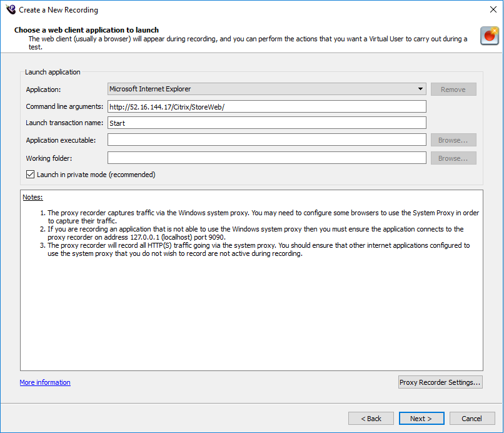
Task: Click Browse button beside Application executable
Action: [x=453, y=140]
